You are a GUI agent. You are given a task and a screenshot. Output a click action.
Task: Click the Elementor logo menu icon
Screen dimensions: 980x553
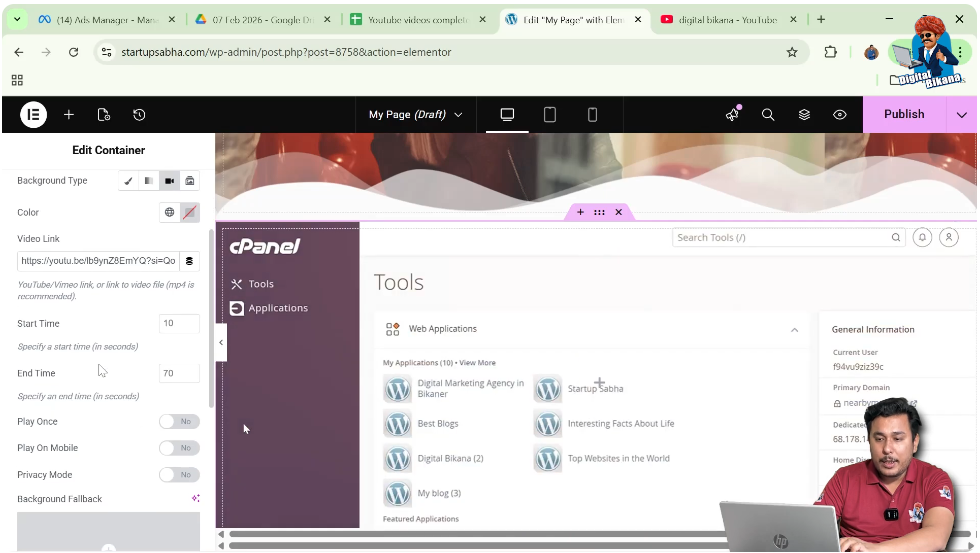[x=33, y=115]
